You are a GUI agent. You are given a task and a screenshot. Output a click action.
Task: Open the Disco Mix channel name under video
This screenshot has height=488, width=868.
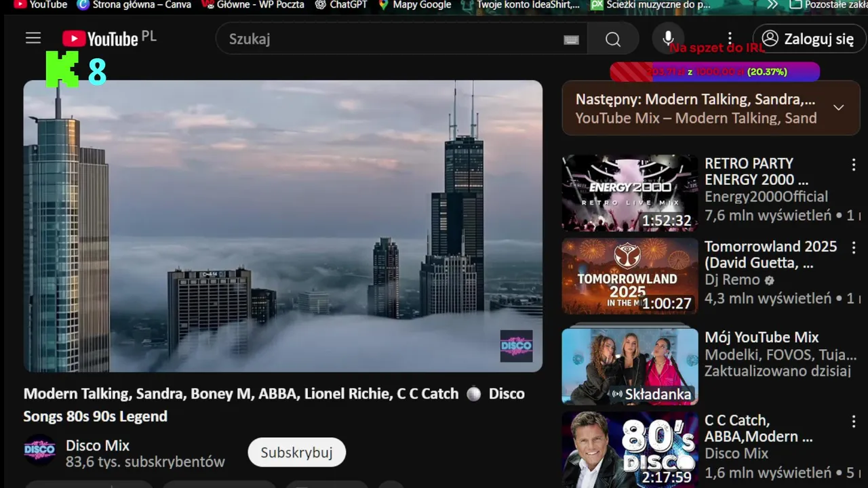point(98,445)
